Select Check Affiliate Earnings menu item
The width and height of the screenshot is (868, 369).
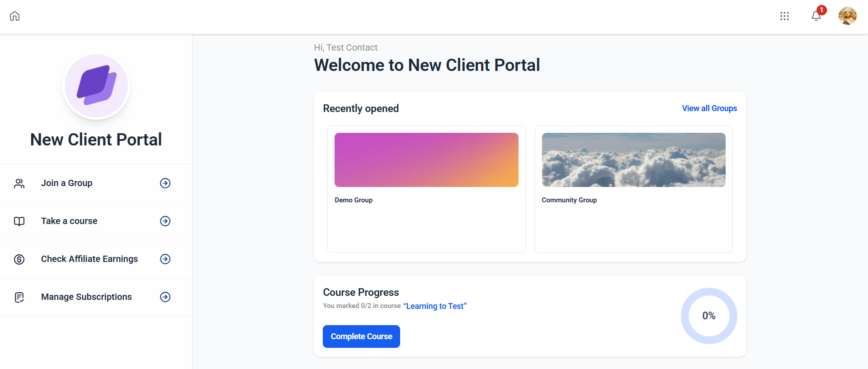(90, 259)
